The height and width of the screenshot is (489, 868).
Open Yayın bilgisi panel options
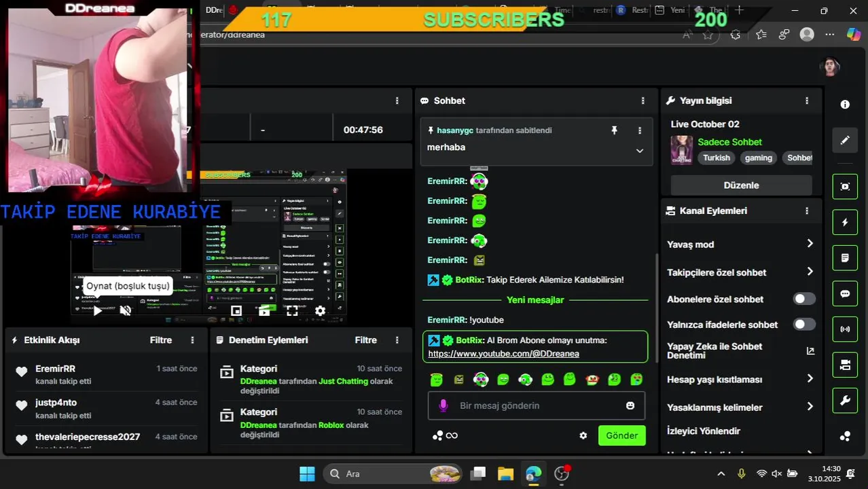coord(807,101)
